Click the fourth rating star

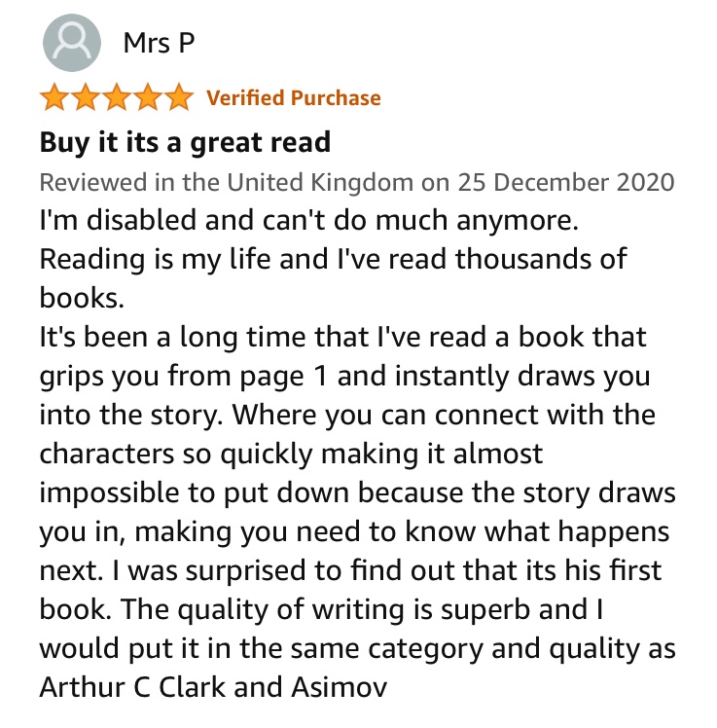tap(147, 98)
